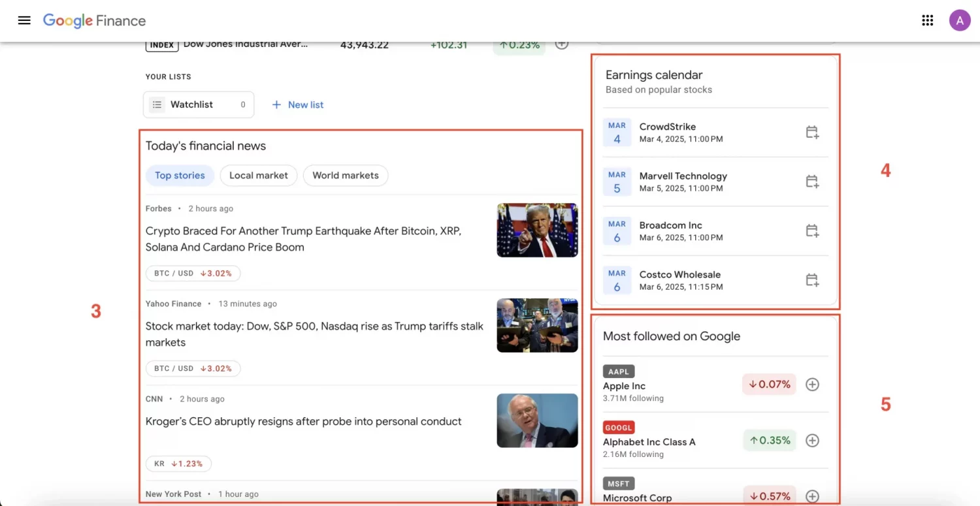Image resolution: width=980 pixels, height=506 pixels.
Task: Add Costco Wholesale earnings to calendar
Action: [x=812, y=280]
